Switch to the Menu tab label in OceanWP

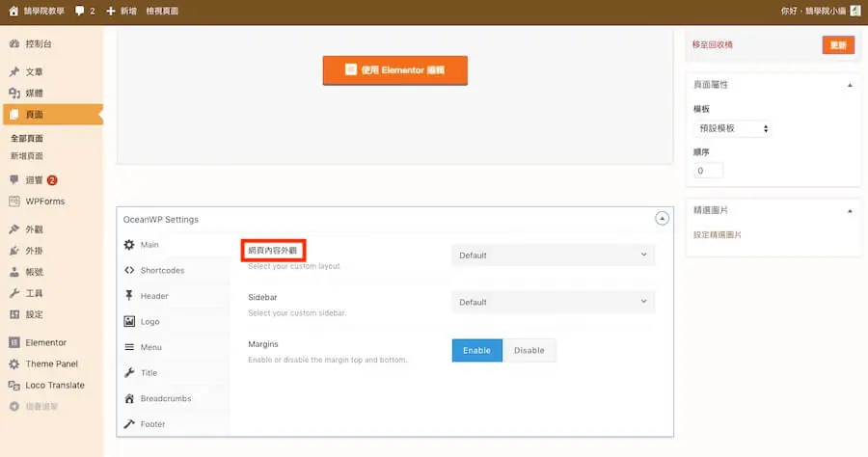coord(151,347)
